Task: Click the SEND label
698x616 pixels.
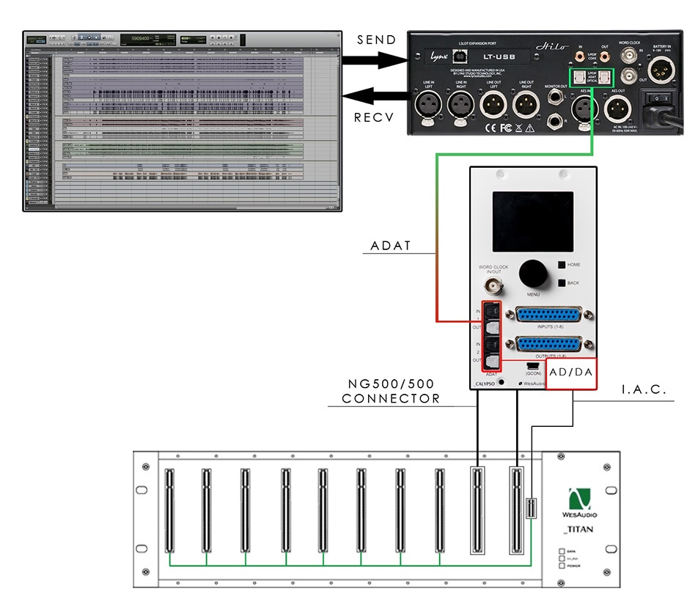Action: [x=377, y=40]
